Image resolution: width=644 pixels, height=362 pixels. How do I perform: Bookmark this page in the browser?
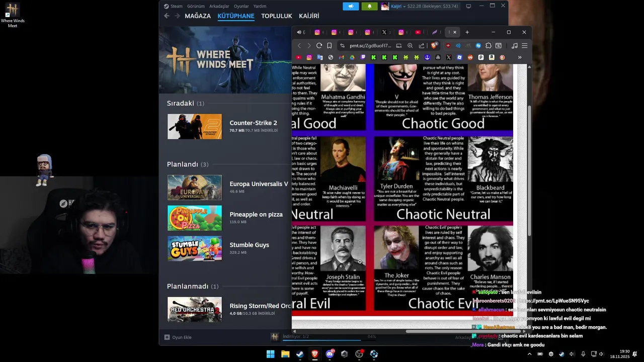(x=330, y=46)
